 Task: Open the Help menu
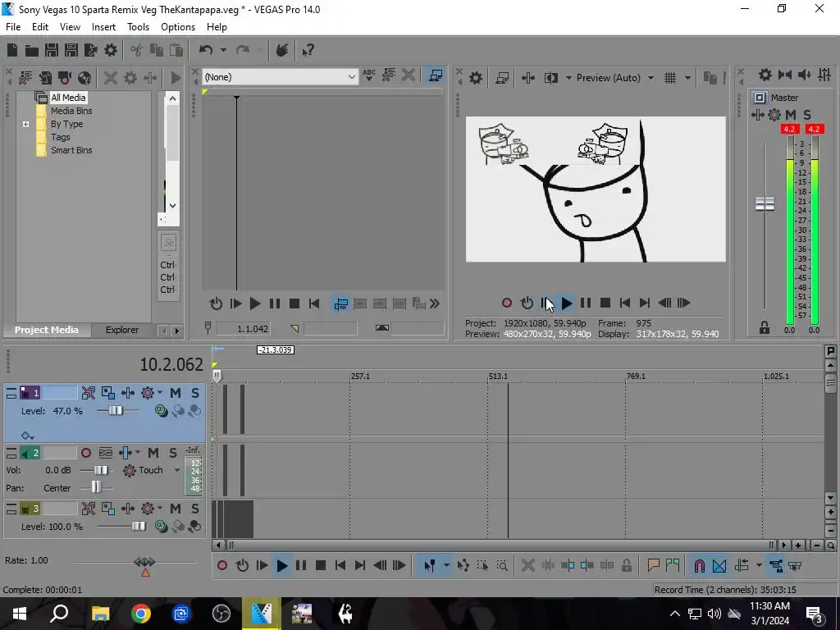217,27
